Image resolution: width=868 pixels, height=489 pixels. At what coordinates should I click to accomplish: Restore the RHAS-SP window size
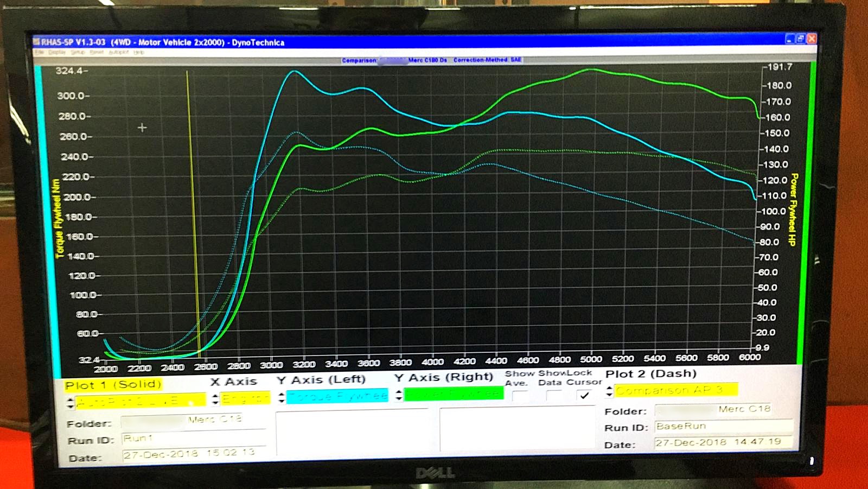coord(800,39)
